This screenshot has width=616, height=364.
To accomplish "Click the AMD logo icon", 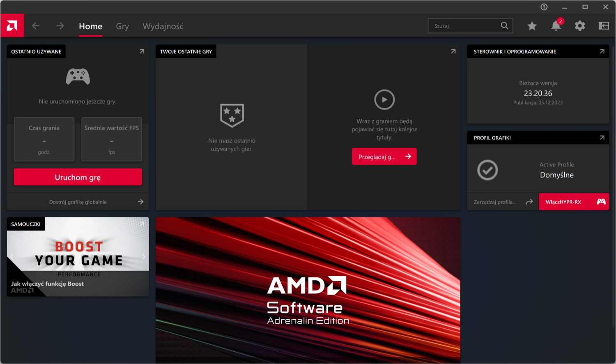I will coord(12,25).
